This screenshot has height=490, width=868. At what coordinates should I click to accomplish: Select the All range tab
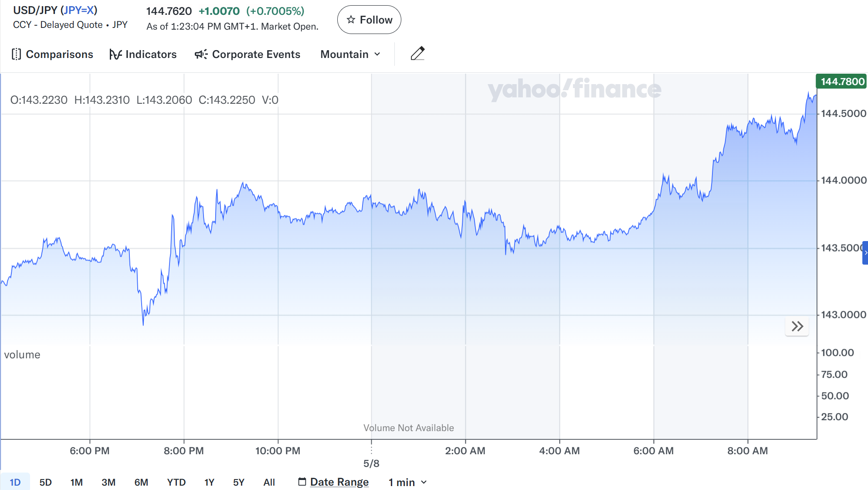pyautogui.click(x=269, y=482)
